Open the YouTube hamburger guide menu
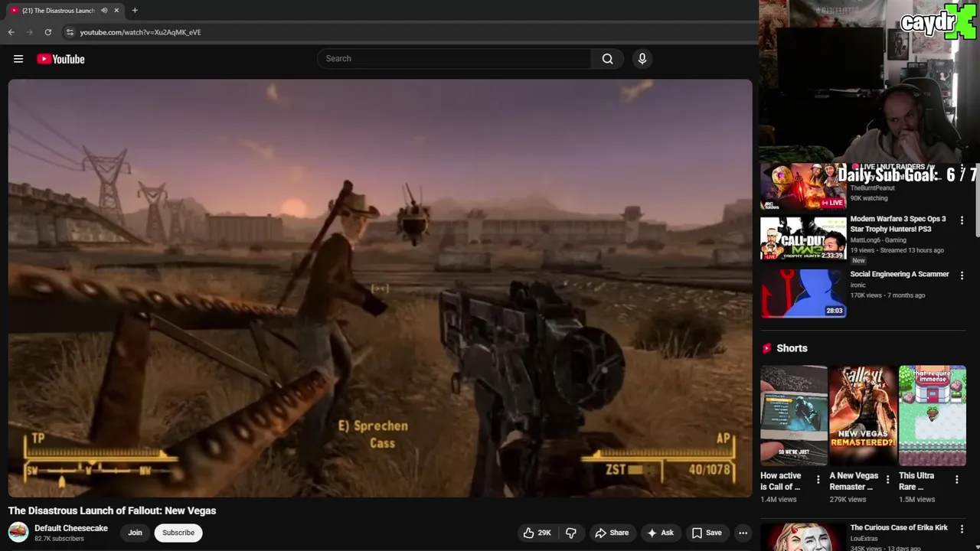Screen dimensions: 980x551 click(18, 59)
